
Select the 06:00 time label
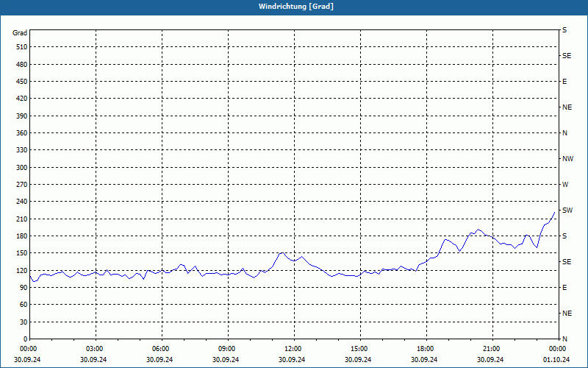click(x=162, y=349)
